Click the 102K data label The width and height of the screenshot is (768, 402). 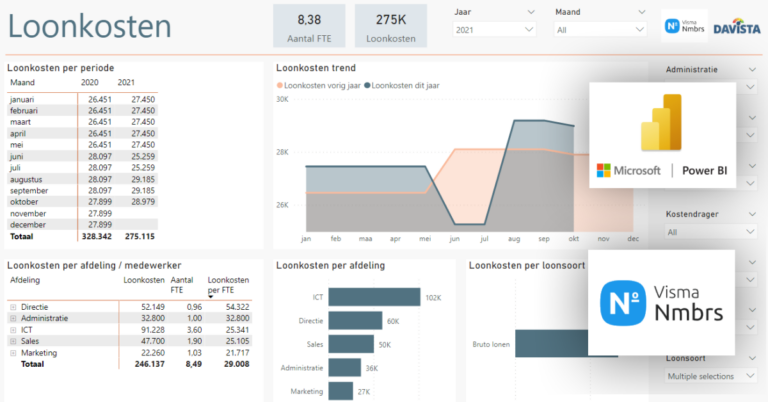[x=433, y=298]
